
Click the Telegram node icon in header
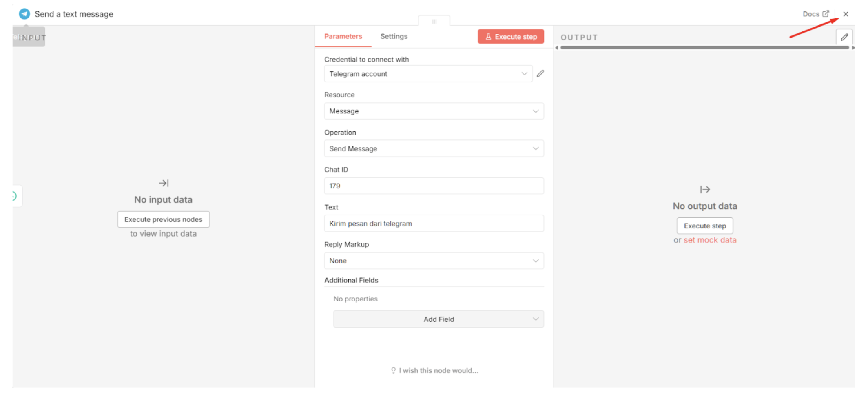[x=24, y=14]
